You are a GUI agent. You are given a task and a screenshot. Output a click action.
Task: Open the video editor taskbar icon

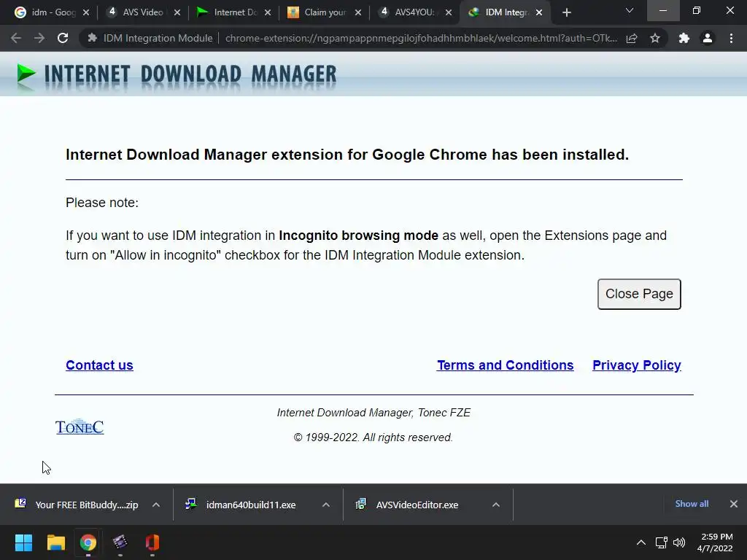point(120,542)
